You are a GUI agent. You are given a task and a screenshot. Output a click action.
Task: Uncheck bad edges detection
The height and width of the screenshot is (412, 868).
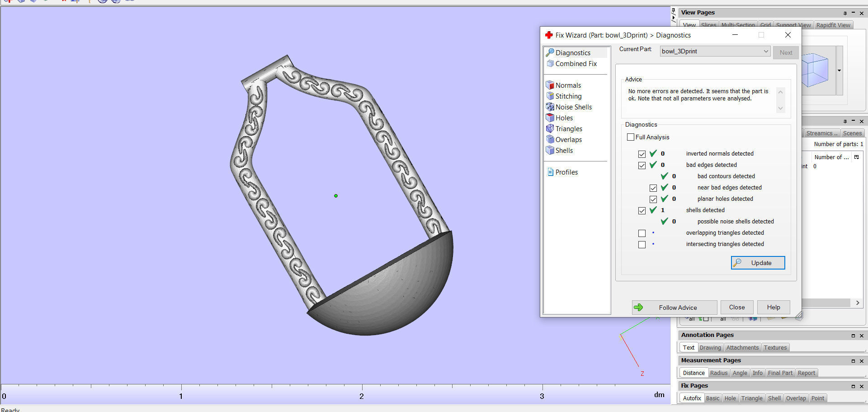[x=642, y=166]
